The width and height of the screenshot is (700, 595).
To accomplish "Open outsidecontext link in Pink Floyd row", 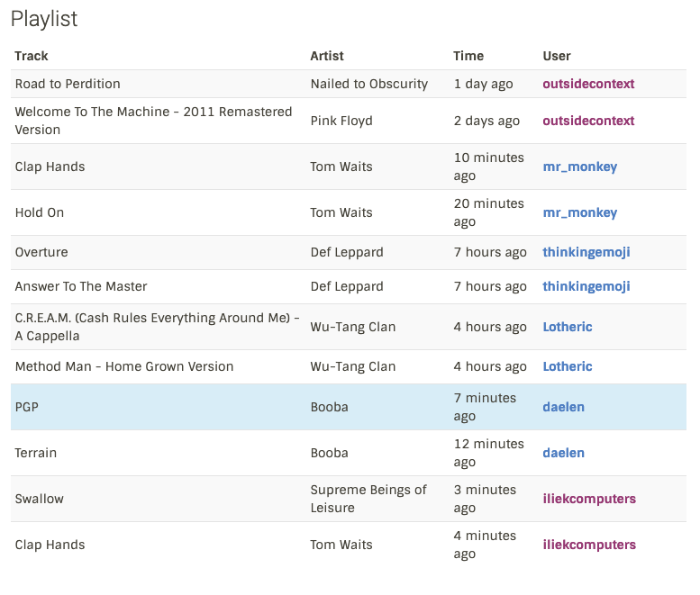I will pos(588,121).
